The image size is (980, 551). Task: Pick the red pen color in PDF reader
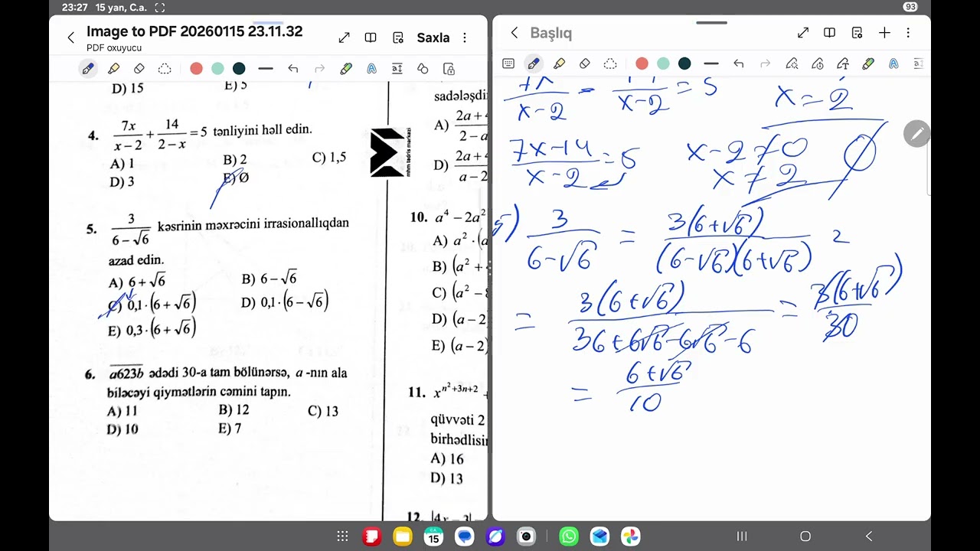[196, 69]
